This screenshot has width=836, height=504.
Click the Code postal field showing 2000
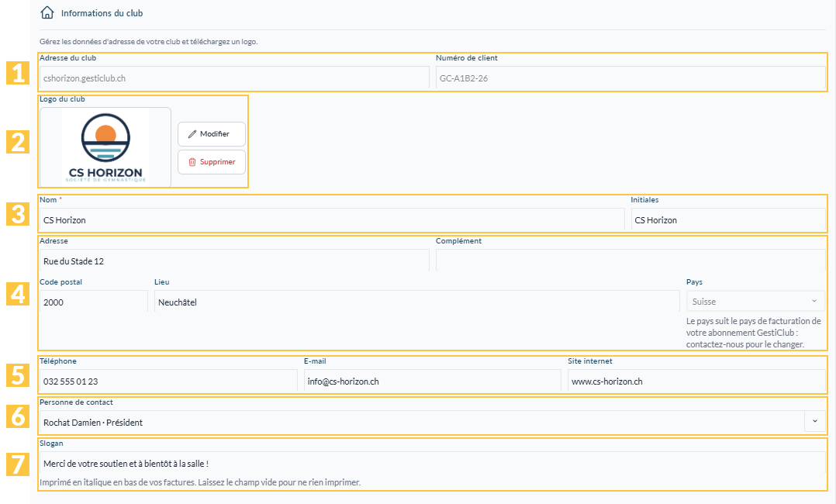pos(94,302)
